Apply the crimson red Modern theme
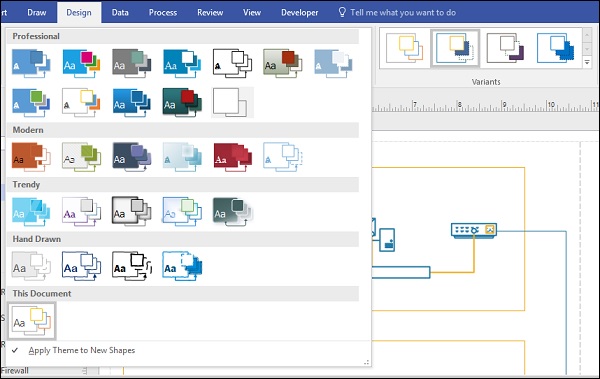Viewport: 600px width, 379px height. [232, 157]
